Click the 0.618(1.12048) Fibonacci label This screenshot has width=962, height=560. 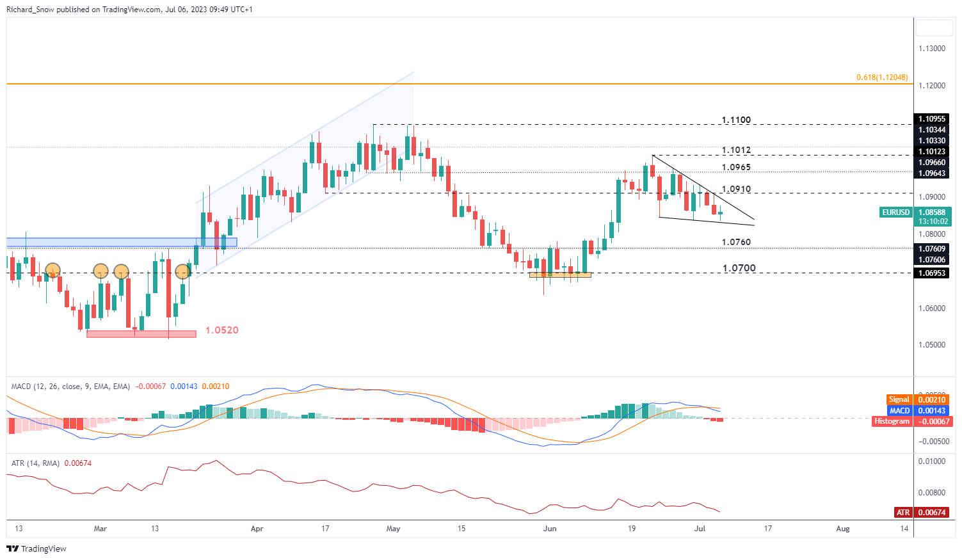pos(882,77)
